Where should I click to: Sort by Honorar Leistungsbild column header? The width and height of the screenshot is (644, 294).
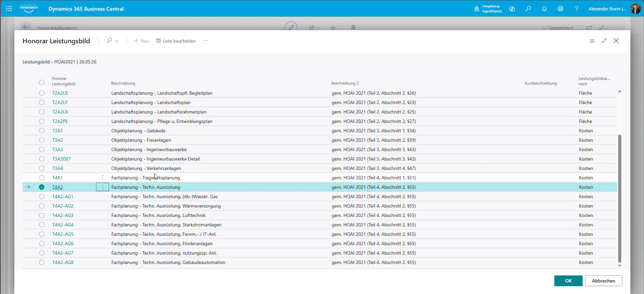coord(64,81)
